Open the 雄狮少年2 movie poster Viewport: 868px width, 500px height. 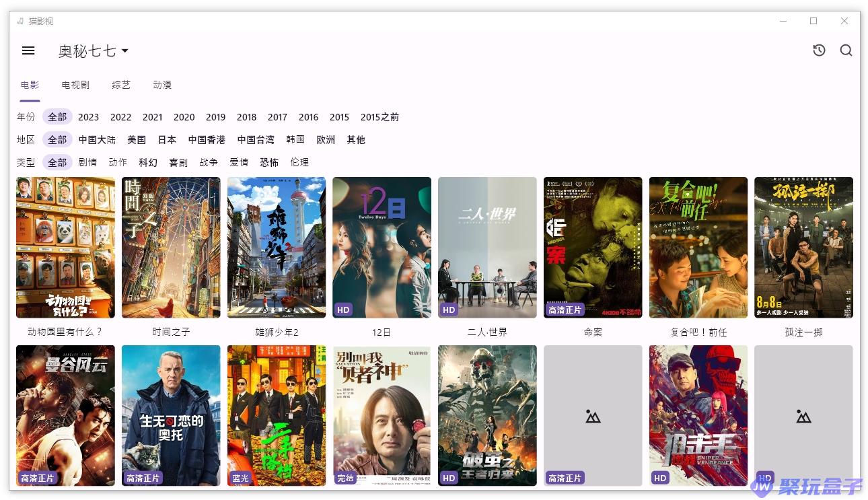(x=277, y=248)
